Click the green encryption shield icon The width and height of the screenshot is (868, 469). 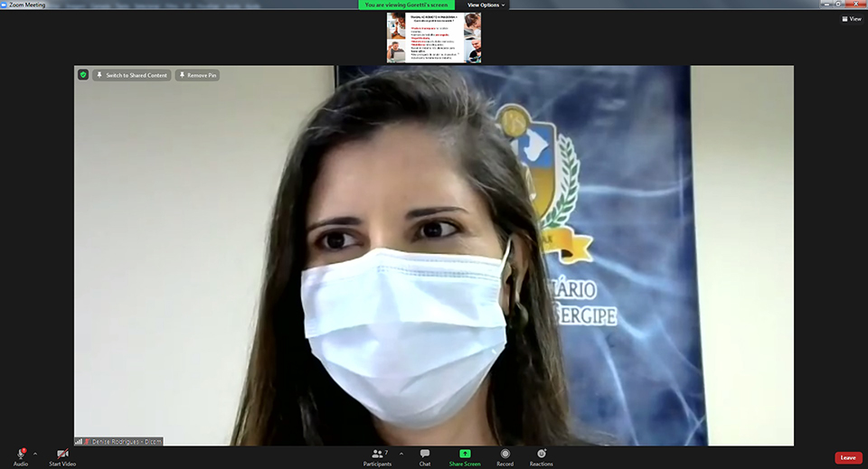[x=83, y=75]
